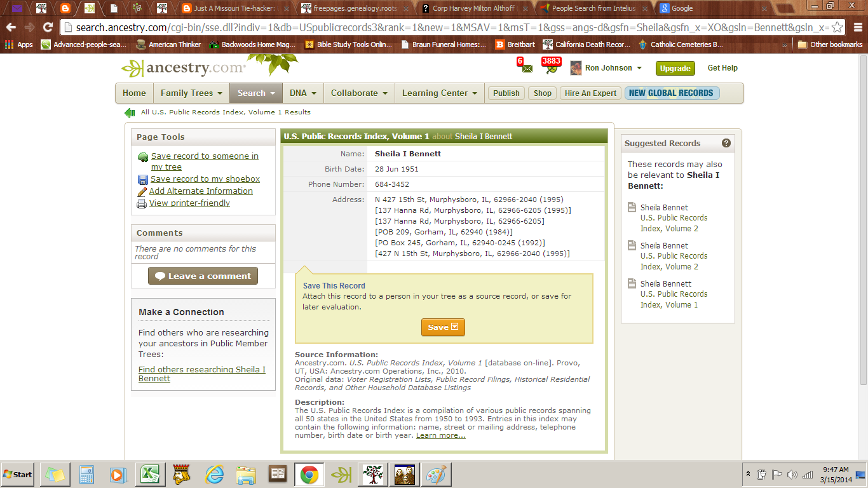The width and height of the screenshot is (868, 488).
Task: Reload the current page
Action: (x=48, y=27)
